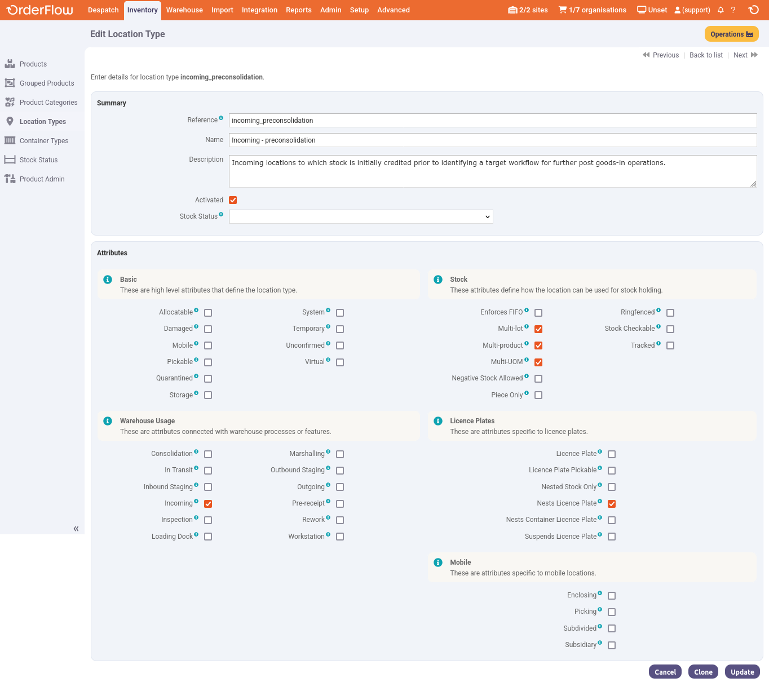
Task: Click the Licence Plates section info icon
Action: (x=438, y=421)
